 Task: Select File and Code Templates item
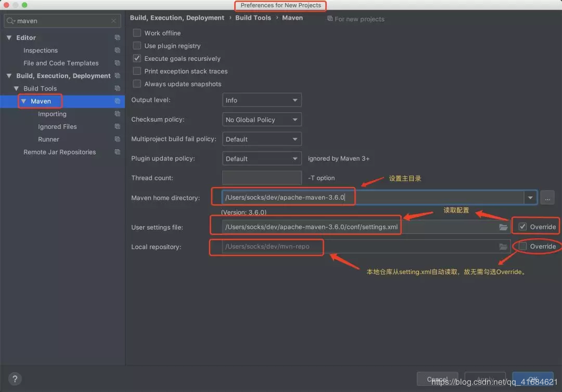pyautogui.click(x=61, y=63)
